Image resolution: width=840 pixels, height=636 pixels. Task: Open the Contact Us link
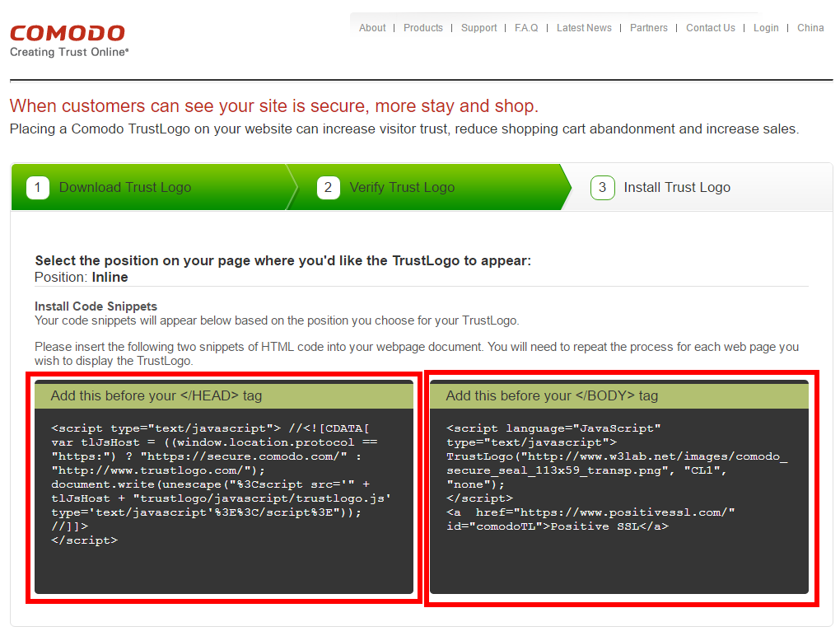coord(711,28)
